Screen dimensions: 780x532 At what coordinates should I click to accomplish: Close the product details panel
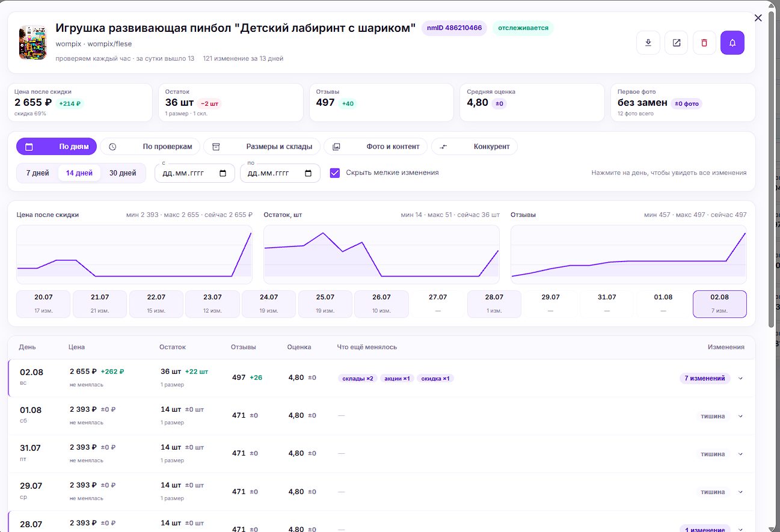[758, 18]
